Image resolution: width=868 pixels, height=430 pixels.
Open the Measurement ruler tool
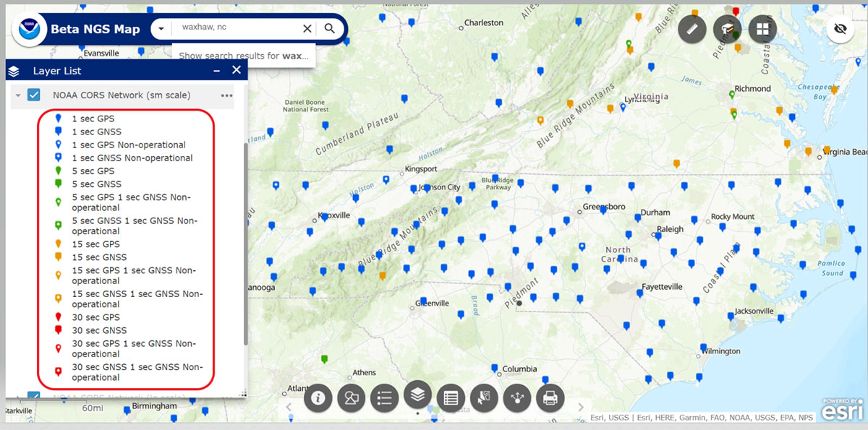tap(692, 30)
